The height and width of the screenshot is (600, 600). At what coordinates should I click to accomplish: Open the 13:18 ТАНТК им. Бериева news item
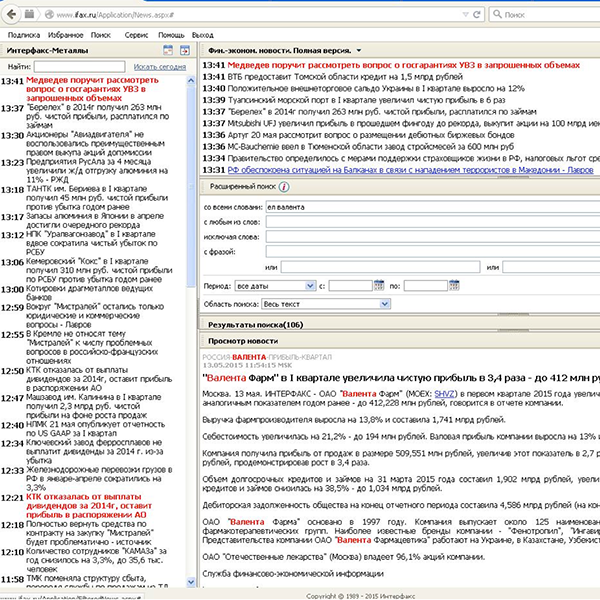97,198
